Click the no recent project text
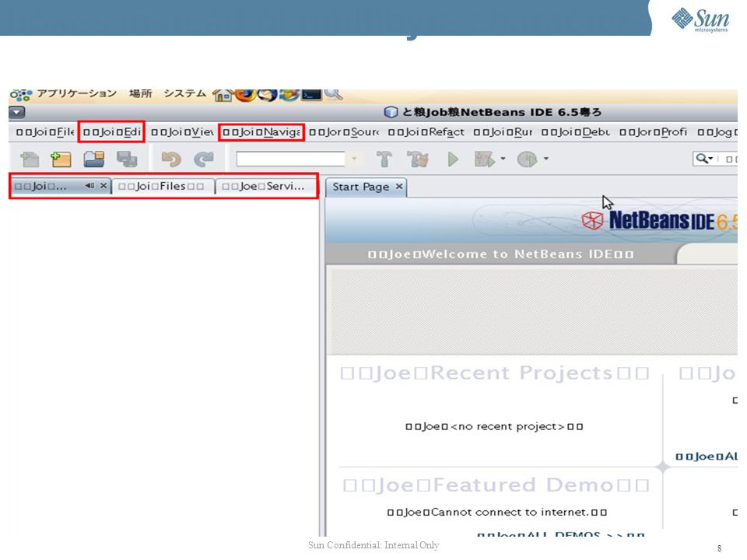Viewport: 747px width, 560px height. coord(494,426)
